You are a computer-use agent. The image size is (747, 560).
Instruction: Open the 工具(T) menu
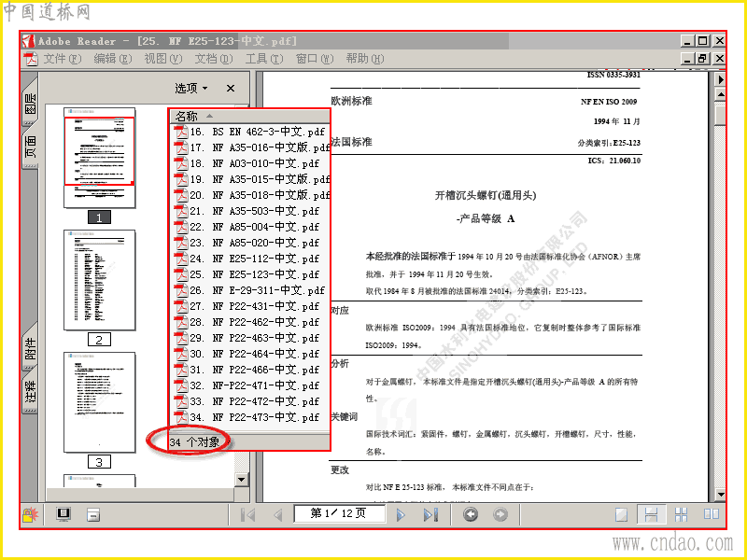click(x=264, y=59)
